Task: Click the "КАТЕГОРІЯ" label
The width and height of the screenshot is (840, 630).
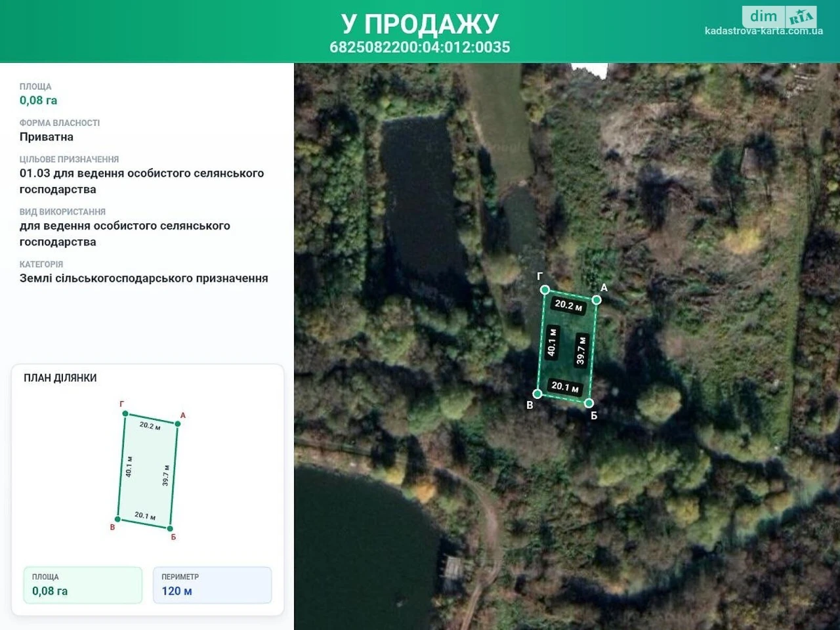Action: click(41, 264)
